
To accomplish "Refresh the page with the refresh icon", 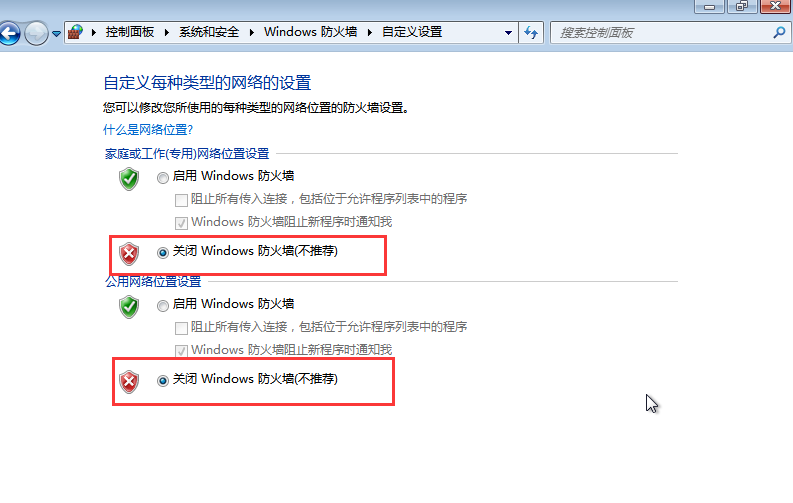I will 531,33.
